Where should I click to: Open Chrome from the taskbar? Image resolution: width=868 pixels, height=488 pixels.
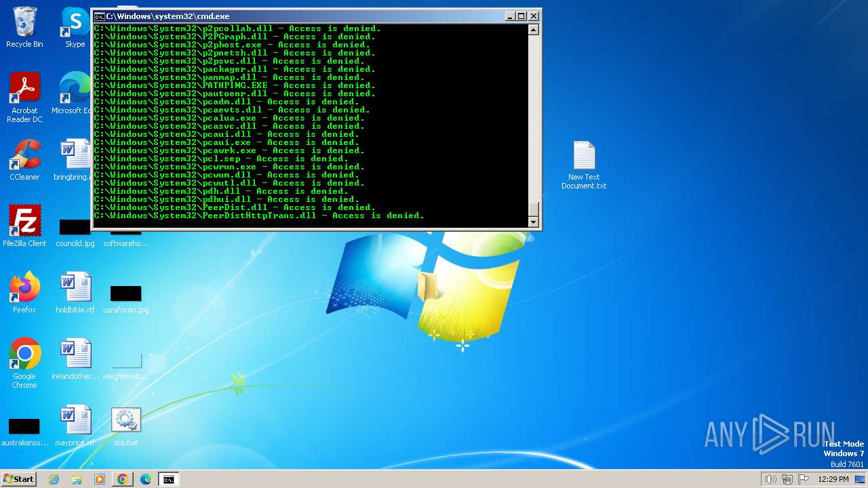click(123, 479)
